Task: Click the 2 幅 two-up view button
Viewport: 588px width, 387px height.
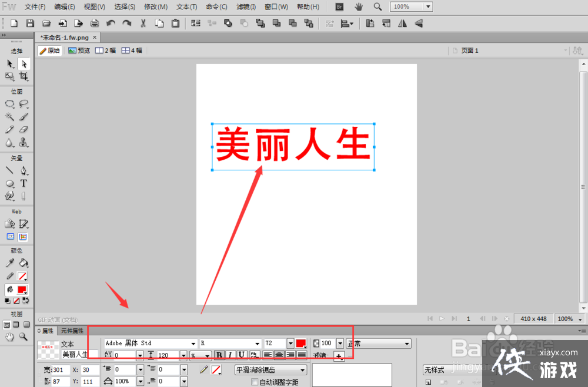Action: coord(106,51)
